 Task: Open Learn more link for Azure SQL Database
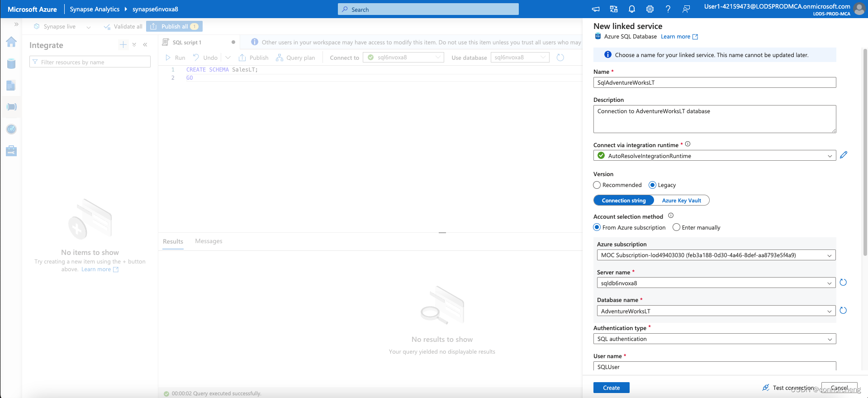[x=679, y=37]
